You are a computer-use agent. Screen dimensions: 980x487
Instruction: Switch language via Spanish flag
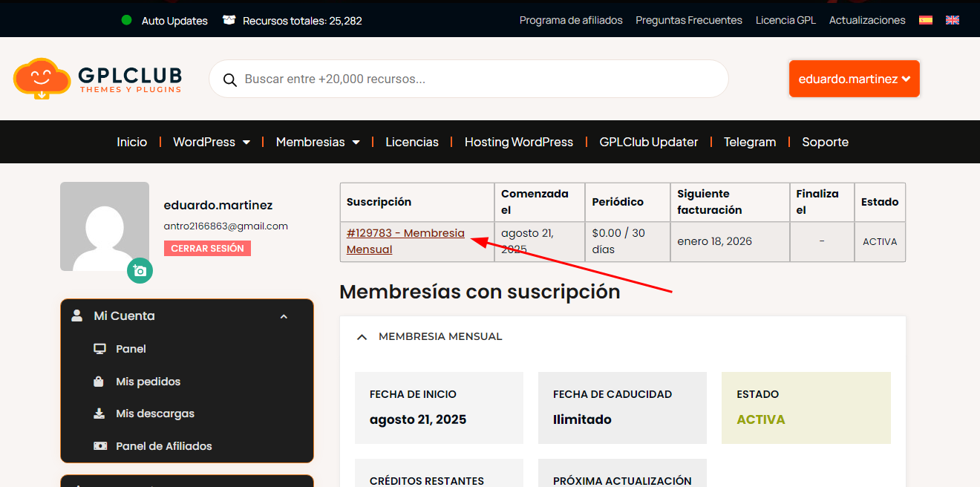tap(926, 21)
